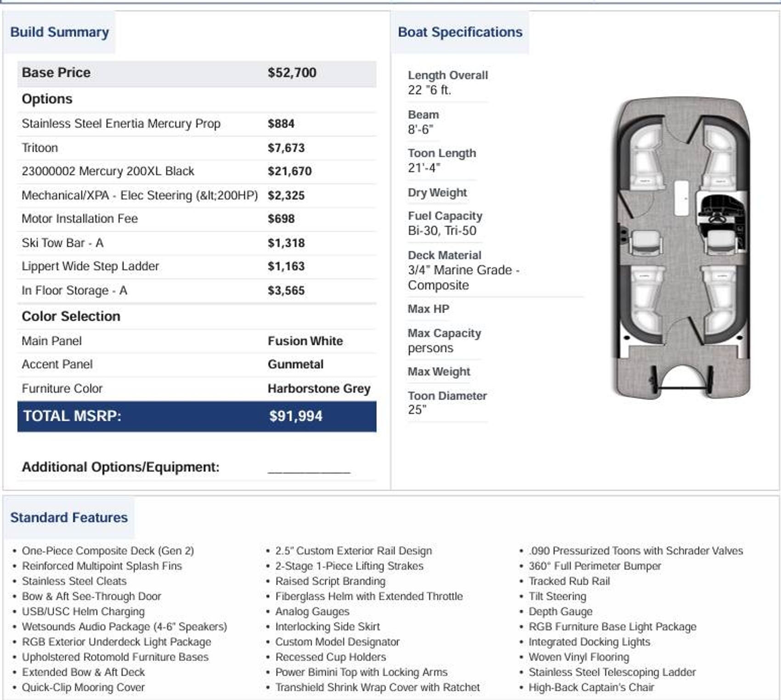Click the boat floor plan image
781x700 pixels.
683,247
